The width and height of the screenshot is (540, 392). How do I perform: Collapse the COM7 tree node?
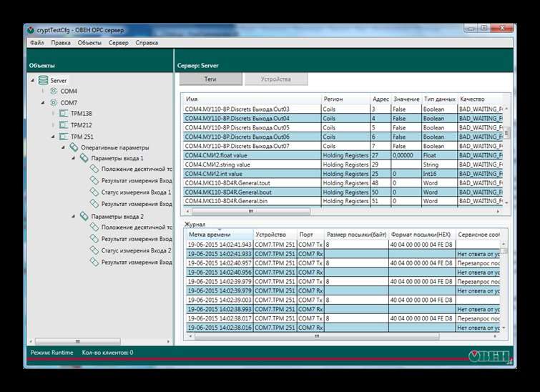point(43,103)
